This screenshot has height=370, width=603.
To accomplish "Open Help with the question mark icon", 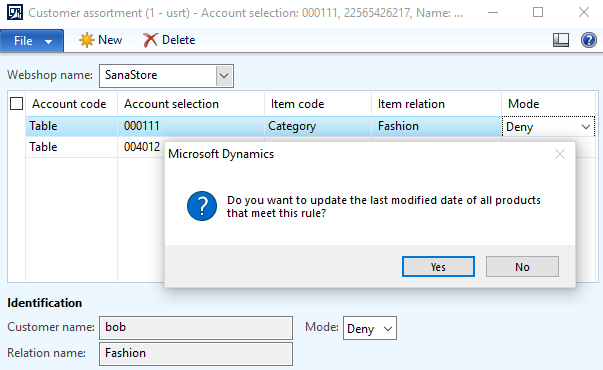I will click(x=588, y=40).
